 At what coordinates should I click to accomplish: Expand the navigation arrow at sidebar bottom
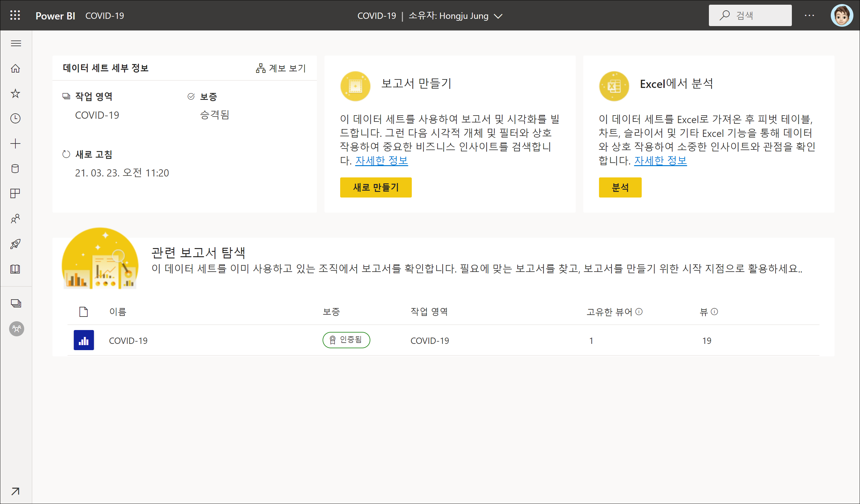tap(15, 491)
